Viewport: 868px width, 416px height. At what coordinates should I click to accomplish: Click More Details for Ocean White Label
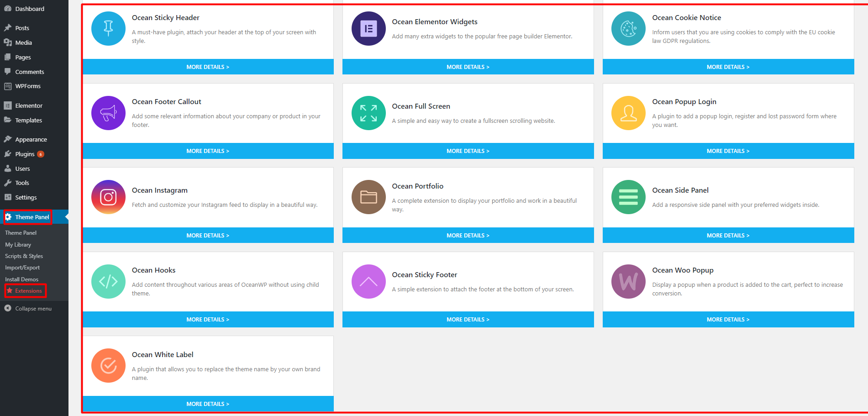tap(208, 404)
